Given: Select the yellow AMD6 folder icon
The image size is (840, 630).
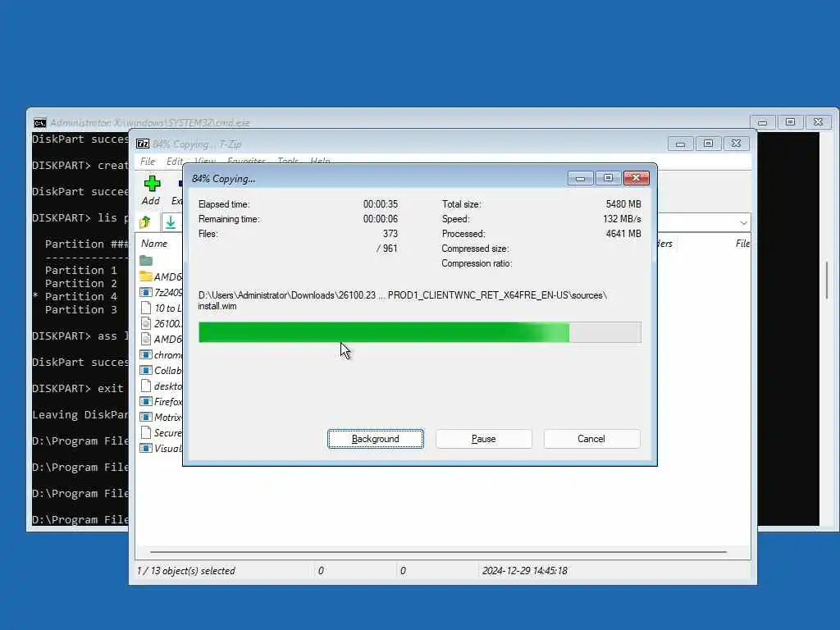Looking at the screenshot, I should pyautogui.click(x=146, y=276).
